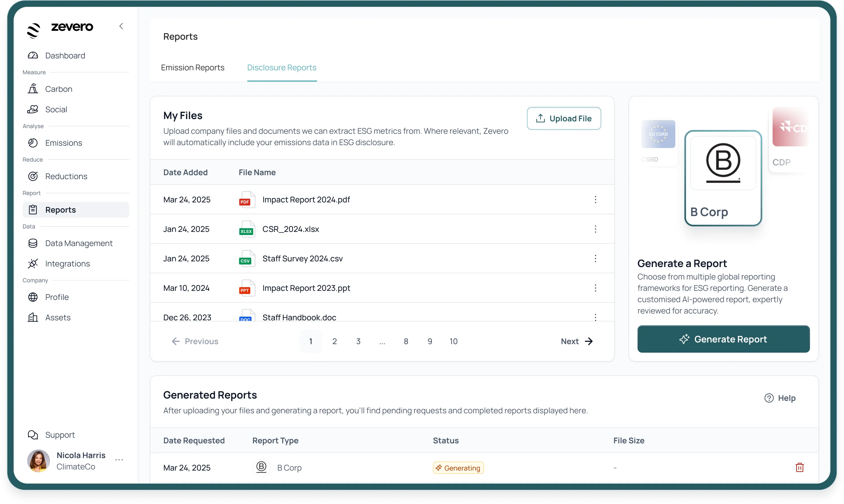This screenshot has width=844, height=504.
Task: Click file name Impact Report 2024.pdf
Action: coord(306,199)
